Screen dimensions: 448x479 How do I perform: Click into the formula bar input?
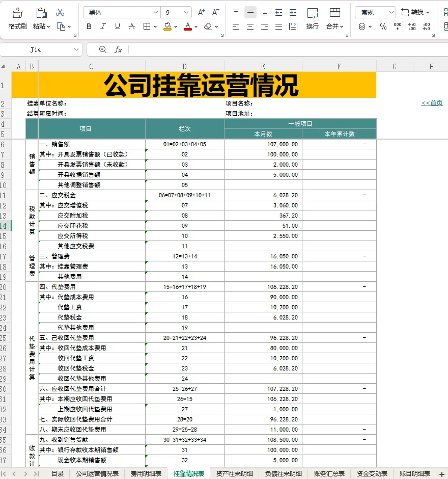(288, 49)
